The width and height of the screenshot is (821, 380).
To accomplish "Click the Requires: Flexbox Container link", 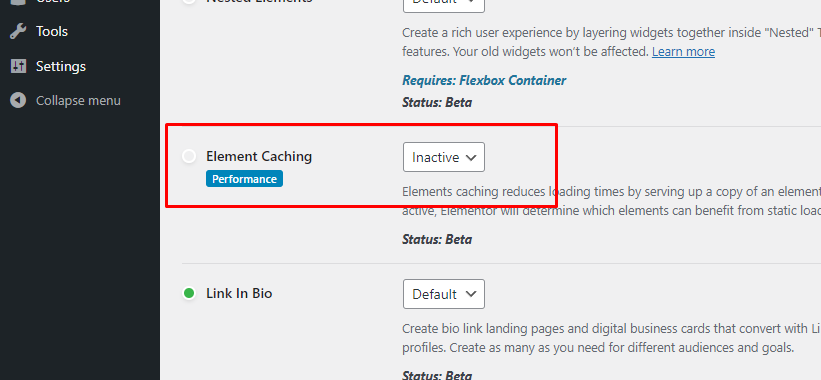I will (484, 81).
